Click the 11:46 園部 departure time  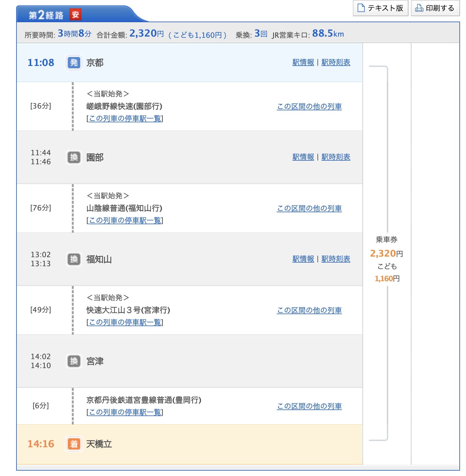[41, 162]
